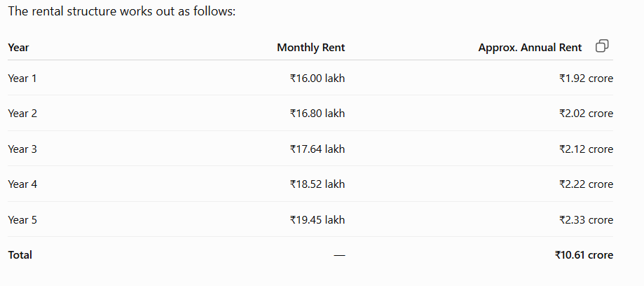Select the Year 5 row label

(x=22, y=220)
